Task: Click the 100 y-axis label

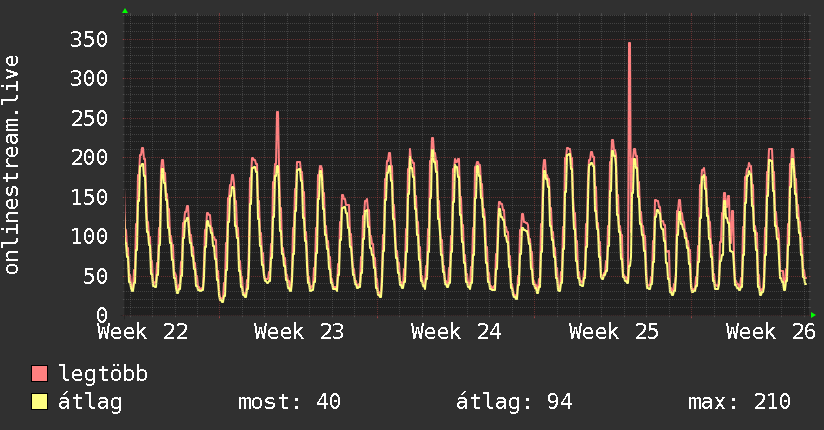Action: (89, 236)
